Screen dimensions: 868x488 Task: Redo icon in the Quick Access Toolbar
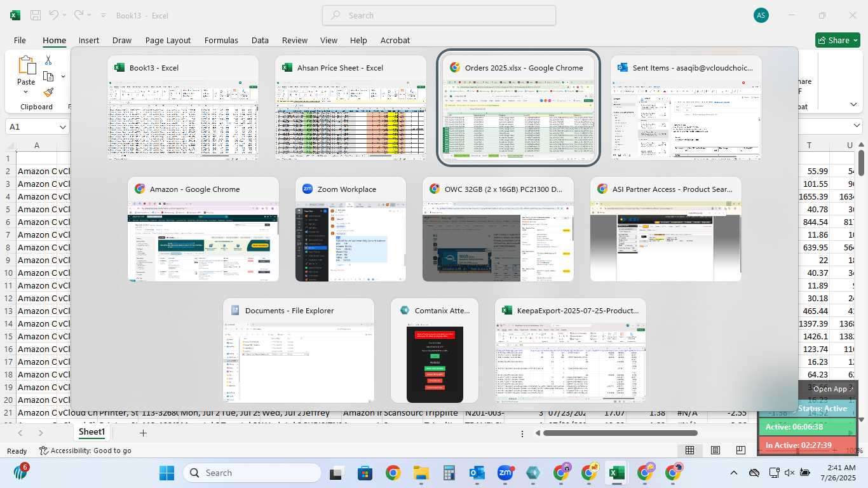pos(79,15)
